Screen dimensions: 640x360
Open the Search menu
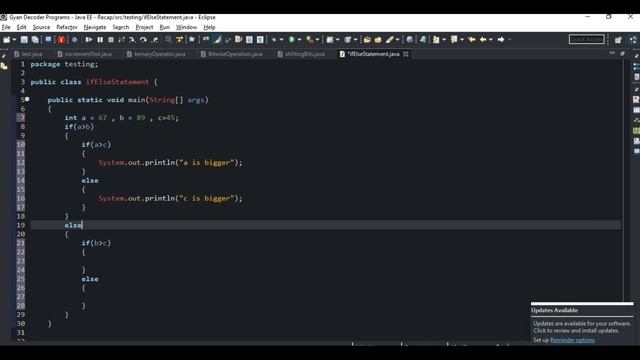click(x=120, y=27)
